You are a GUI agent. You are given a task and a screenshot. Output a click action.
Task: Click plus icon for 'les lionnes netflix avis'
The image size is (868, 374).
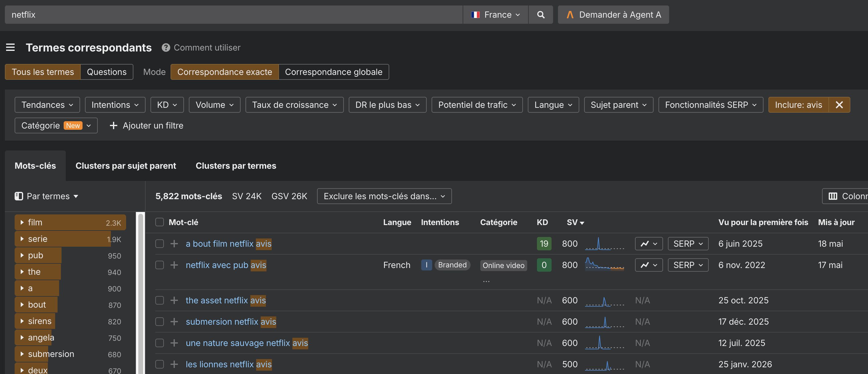coord(174,364)
